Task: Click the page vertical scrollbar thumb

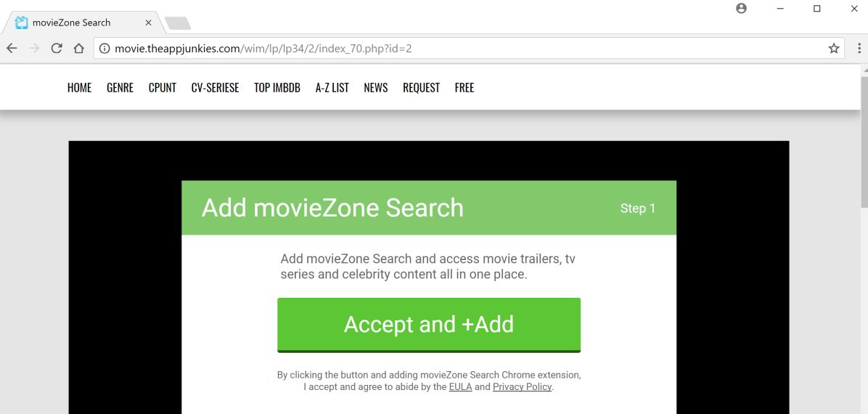Action: click(x=864, y=141)
